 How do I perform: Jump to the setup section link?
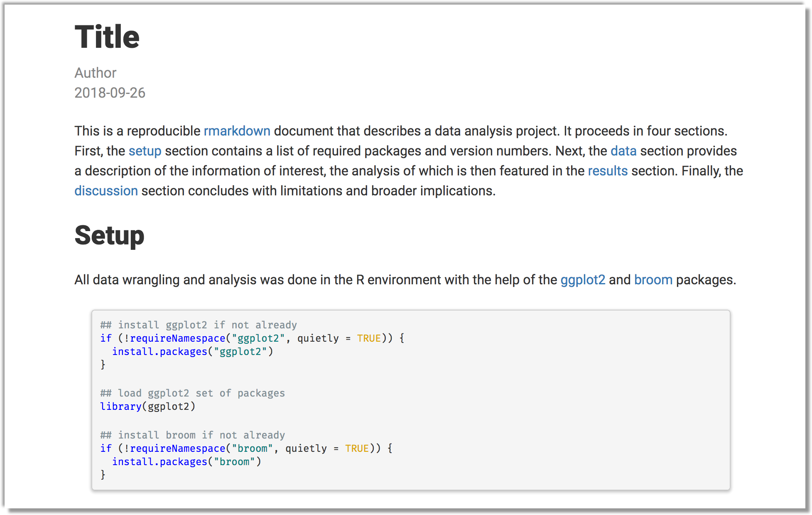point(145,151)
